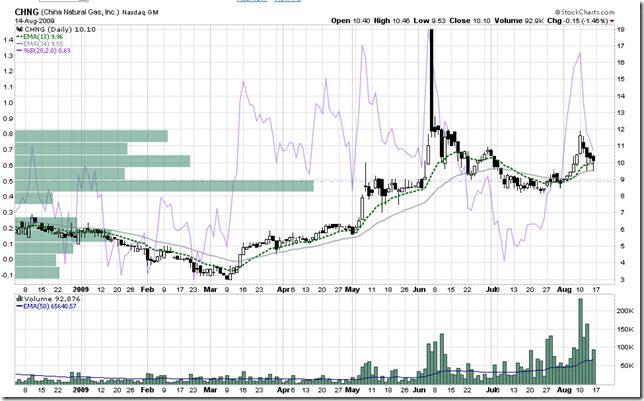
Task: Click the bar-chart icon beside Volume 92,876
Action: click(19, 299)
